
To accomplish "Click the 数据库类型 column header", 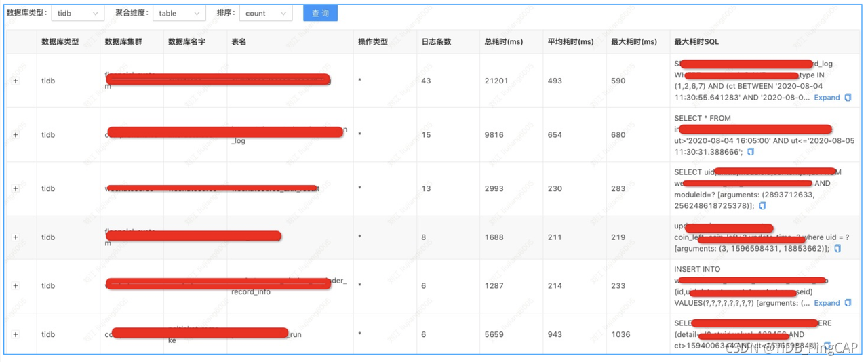I will click(60, 42).
